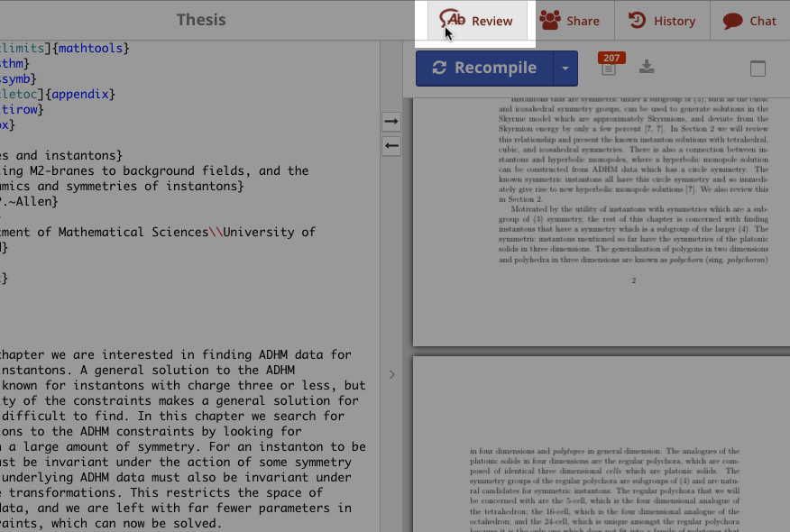Expand the collapsed panel with the chevron

(391, 374)
